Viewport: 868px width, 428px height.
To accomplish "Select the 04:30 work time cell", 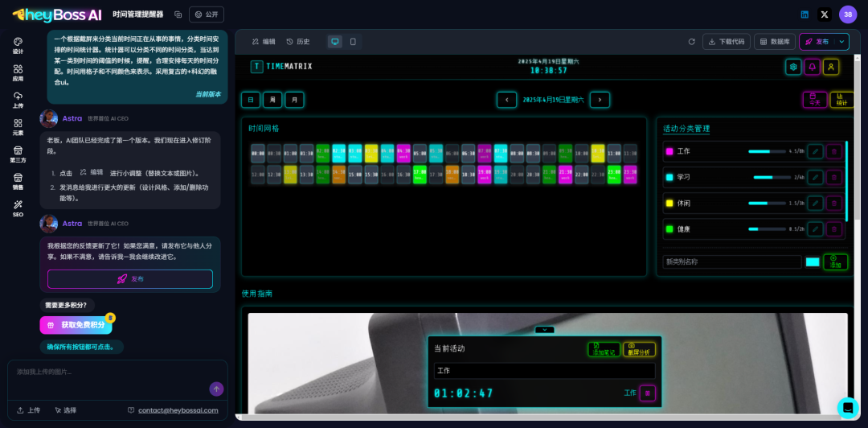I will tap(403, 154).
